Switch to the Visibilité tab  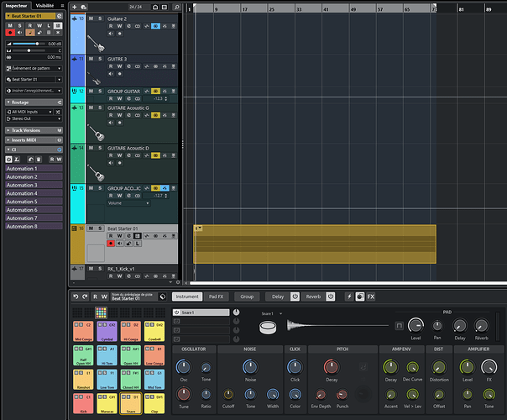[44, 5]
